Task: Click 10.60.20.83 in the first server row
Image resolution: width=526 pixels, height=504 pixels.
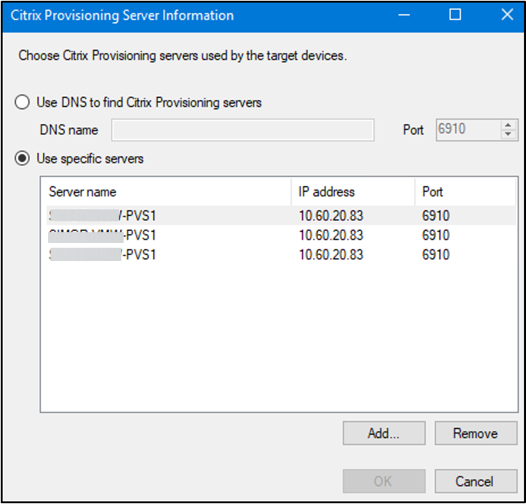Action: pyautogui.click(x=331, y=215)
